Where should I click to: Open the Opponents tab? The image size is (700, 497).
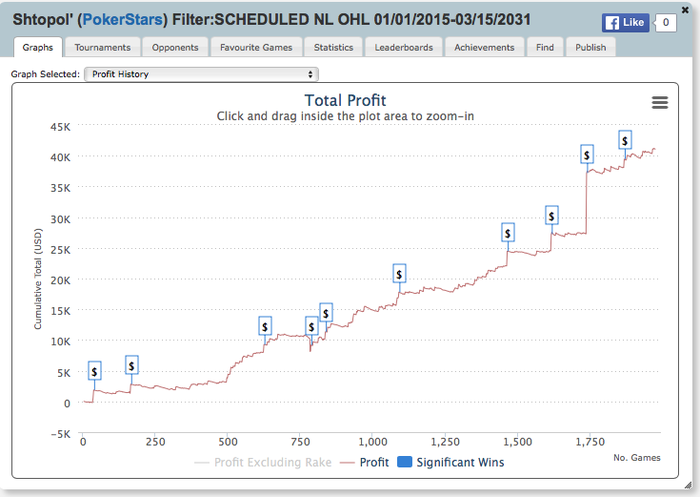tap(175, 47)
